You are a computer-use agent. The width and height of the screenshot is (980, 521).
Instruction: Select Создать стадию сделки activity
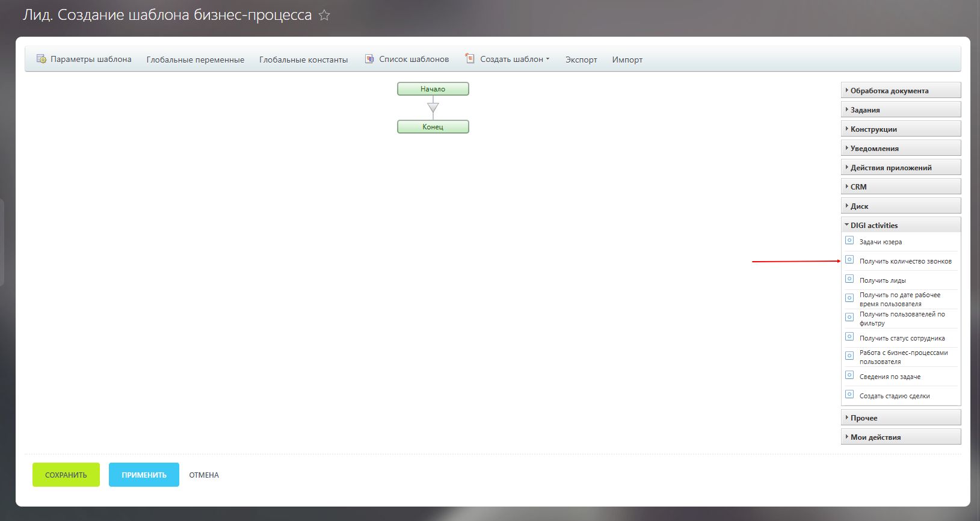coord(895,396)
